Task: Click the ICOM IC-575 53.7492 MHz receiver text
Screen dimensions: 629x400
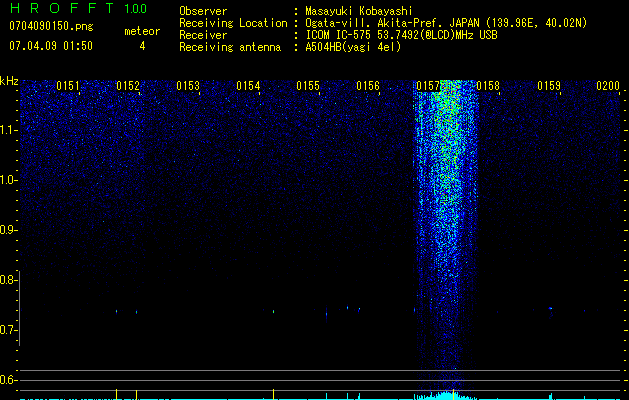Action: tap(401, 35)
